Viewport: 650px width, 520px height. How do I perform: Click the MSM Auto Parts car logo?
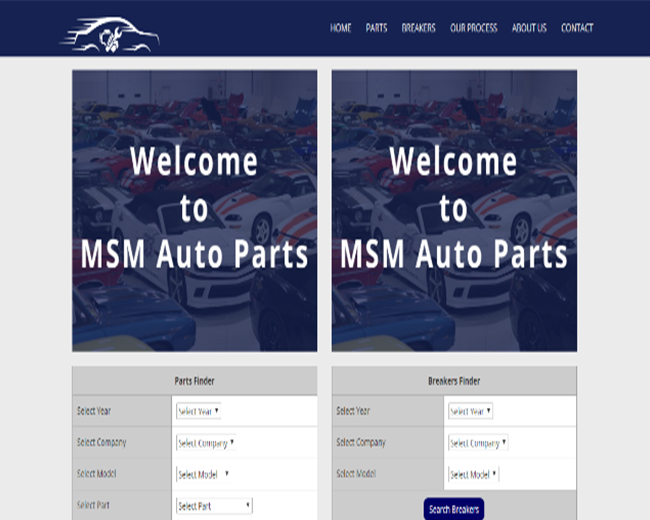[110, 36]
